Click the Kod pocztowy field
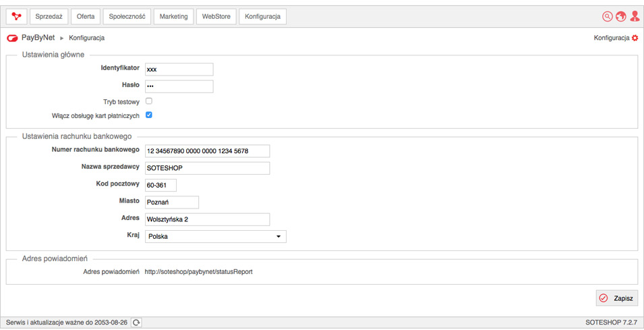644x330 pixels. (x=160, y=185)
